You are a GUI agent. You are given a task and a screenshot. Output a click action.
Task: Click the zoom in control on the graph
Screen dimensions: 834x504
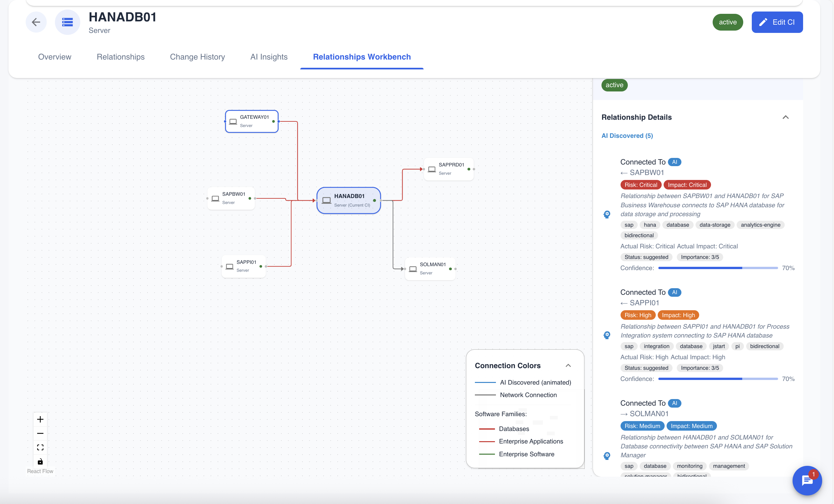coord(40,419)
